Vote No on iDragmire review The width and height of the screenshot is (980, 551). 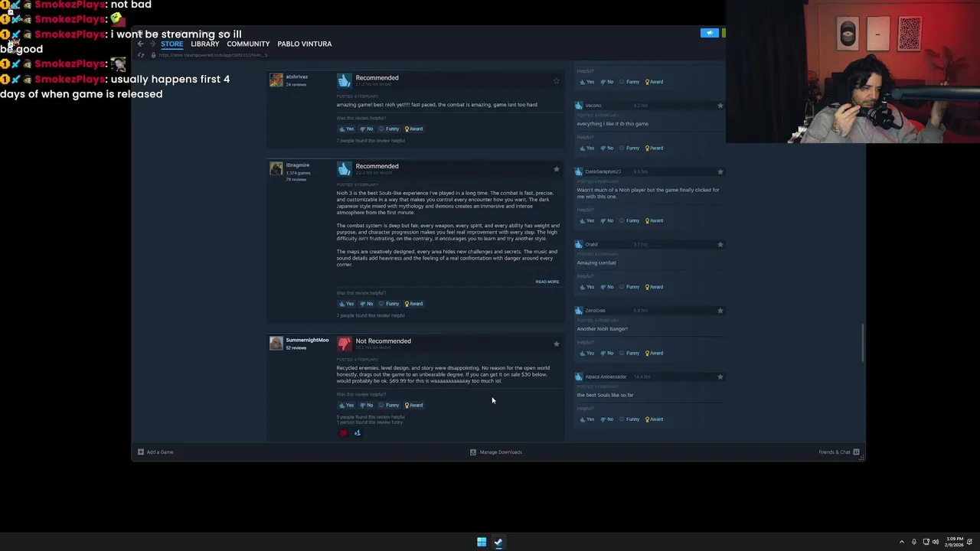tap(367, 304)
